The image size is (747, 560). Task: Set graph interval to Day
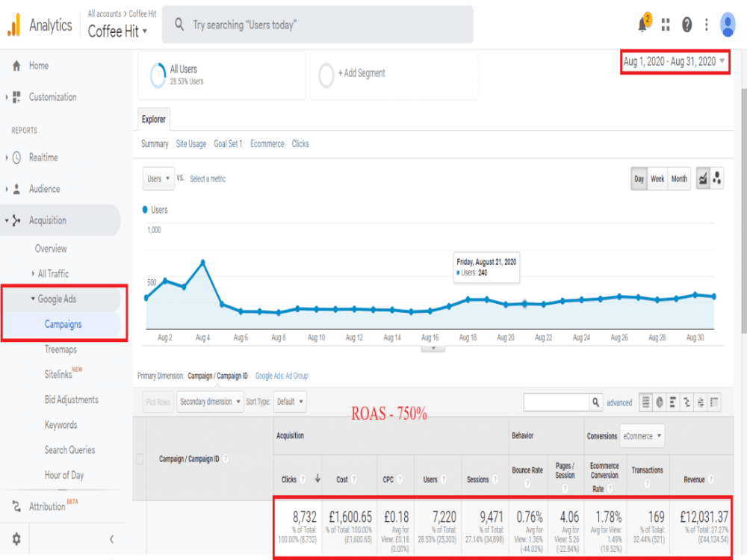(x=639, y=179)
